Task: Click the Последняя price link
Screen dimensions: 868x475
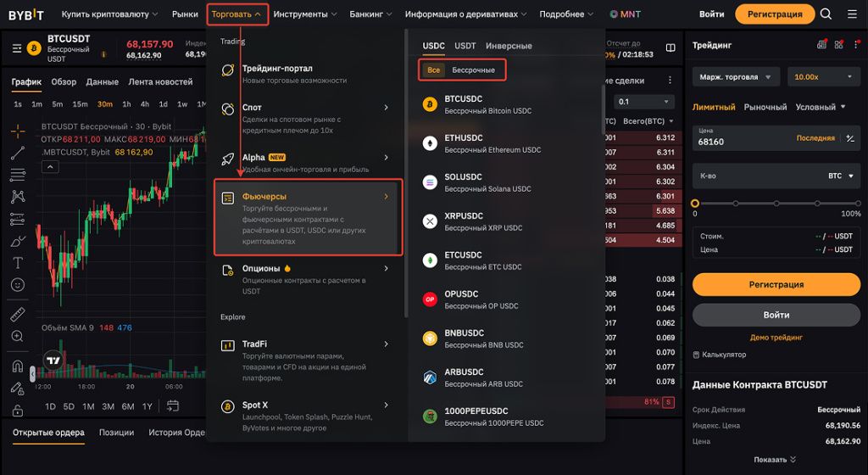Action: point(815,138)
